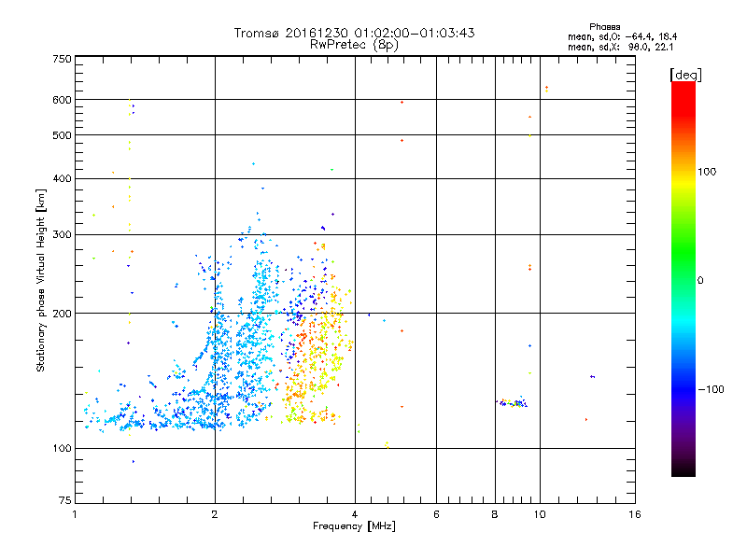
Task: Click the 'mean, sd,O: -64.4, 18.4' line
Action: [x=622, y=36]
